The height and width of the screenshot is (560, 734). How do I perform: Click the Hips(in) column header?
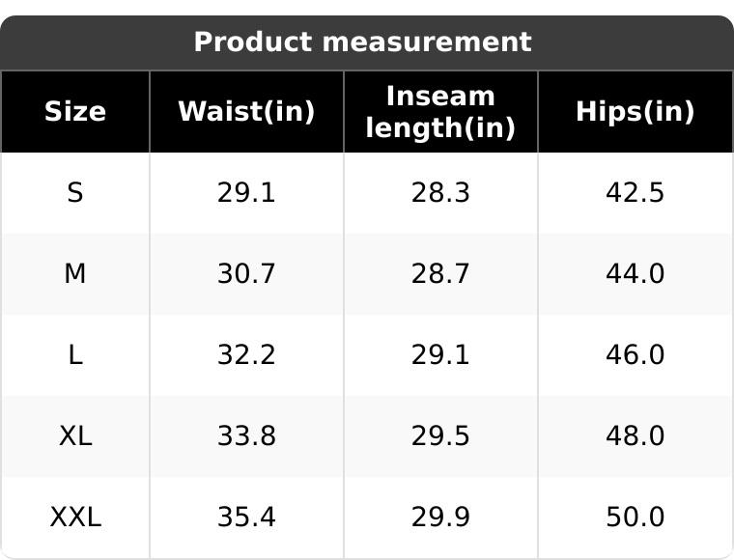click(635, 111)
